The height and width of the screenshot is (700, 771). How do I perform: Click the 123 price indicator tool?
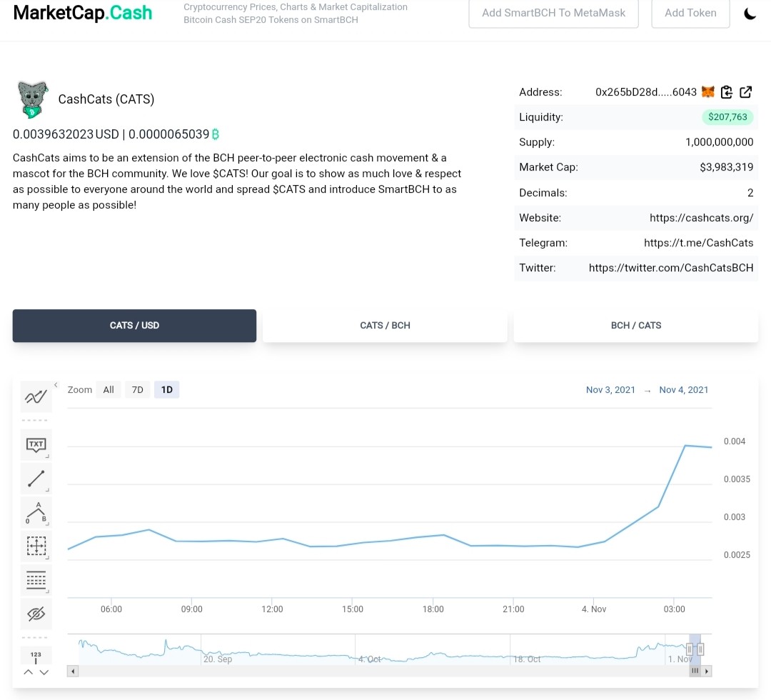[x=36, y=656]
